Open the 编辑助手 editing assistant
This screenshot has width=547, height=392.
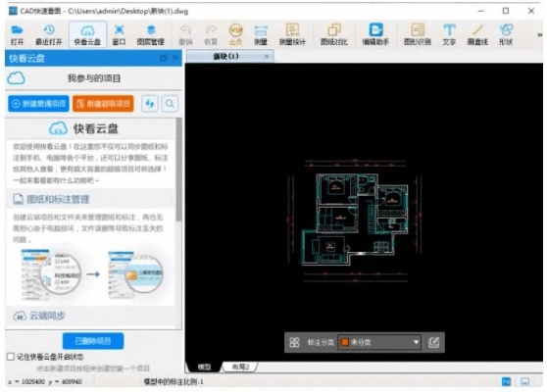[x=375, y=34]
